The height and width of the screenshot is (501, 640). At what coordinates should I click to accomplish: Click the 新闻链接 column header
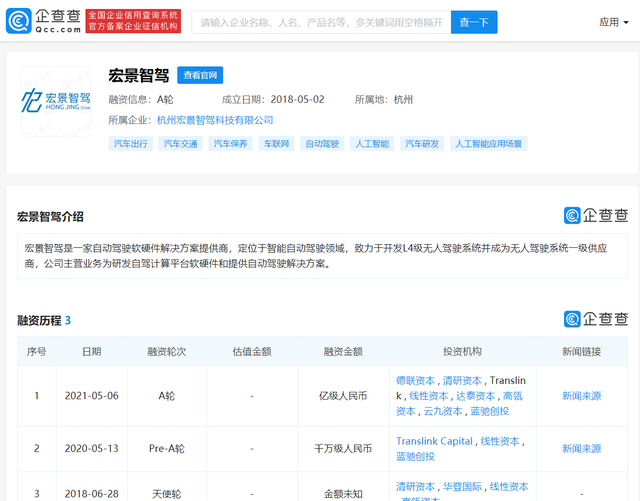coord(582,352)
